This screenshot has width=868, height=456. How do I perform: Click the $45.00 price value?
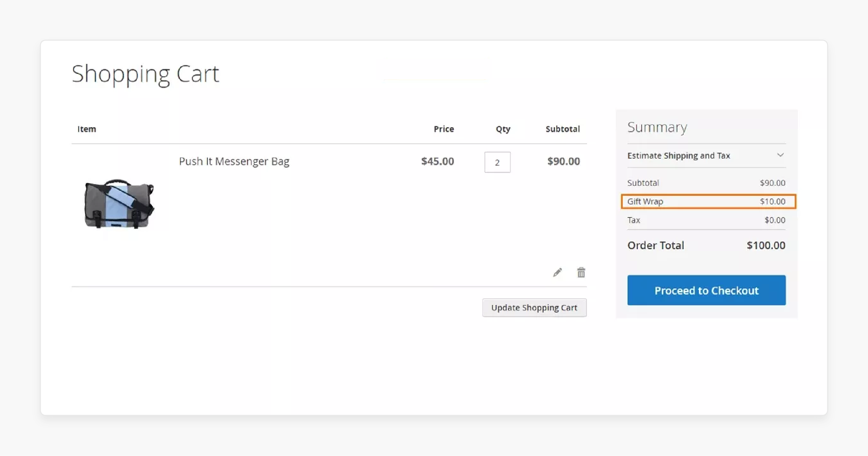click(437, 161)
